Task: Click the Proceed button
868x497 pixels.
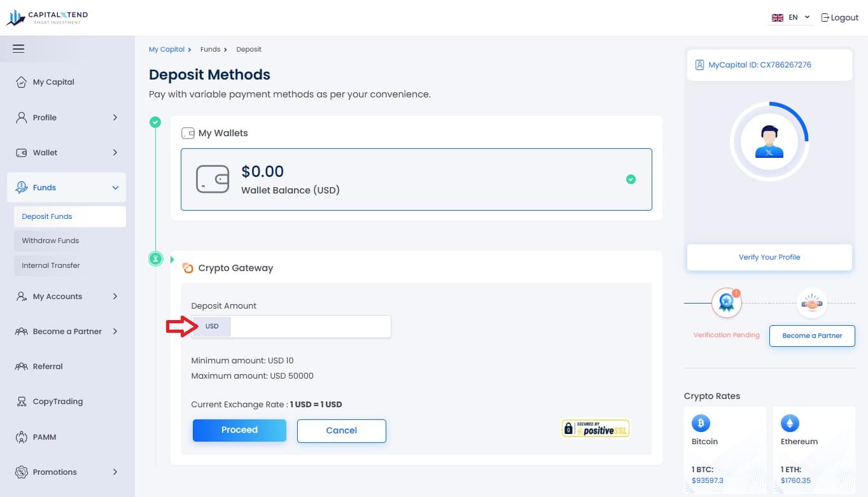Action: pyautogui.click(x=239, y=430)
